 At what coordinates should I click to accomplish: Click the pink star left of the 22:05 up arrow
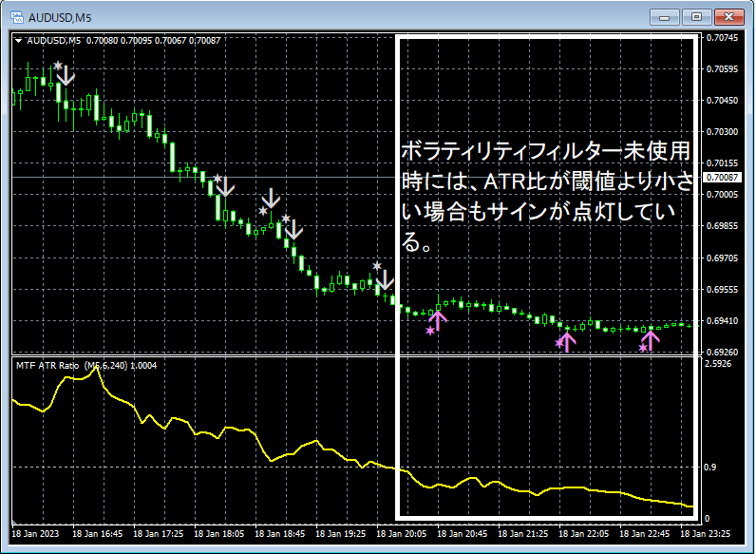(559, 344)
